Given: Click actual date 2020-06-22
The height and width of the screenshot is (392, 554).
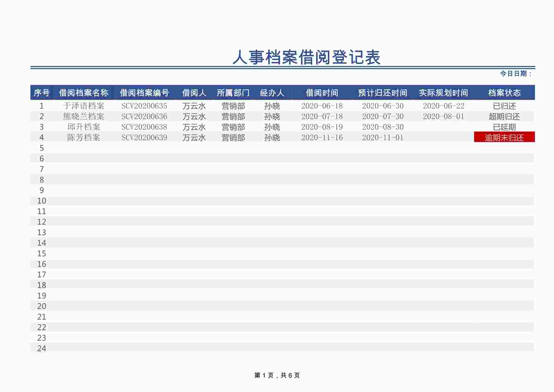Looking at the screenshot, I should (443, 106).
